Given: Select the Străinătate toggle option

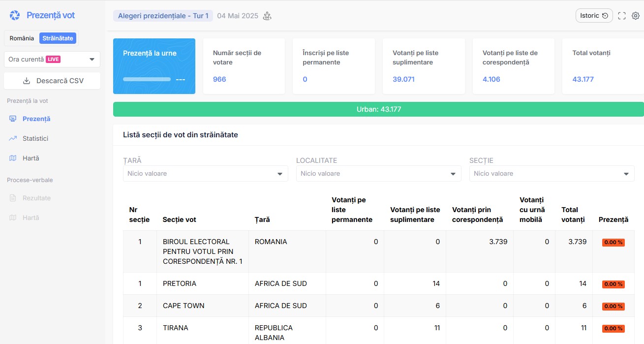Looking at the screenshot, I should [58, 38].
